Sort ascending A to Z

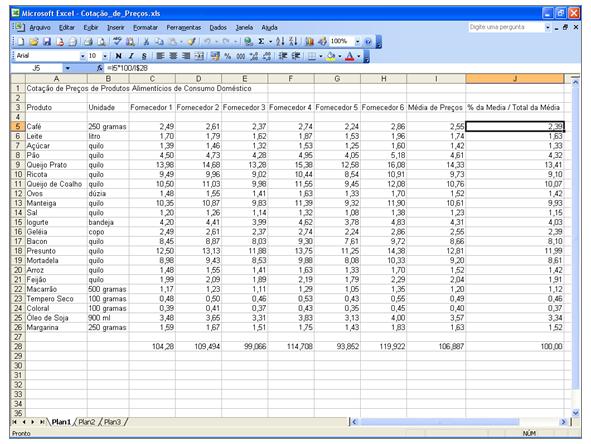[x=280, y=41]
